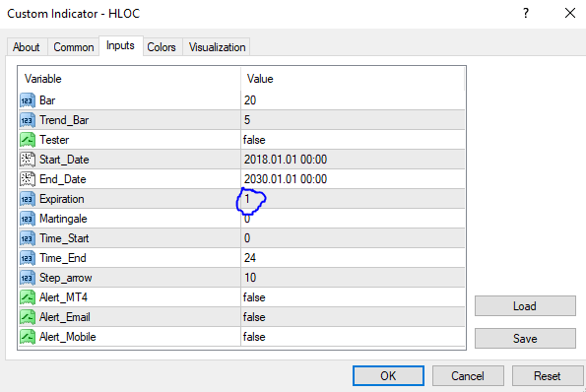
Task: Click the integer icon beside Trend_Bar
Action: tap(28, 120)
